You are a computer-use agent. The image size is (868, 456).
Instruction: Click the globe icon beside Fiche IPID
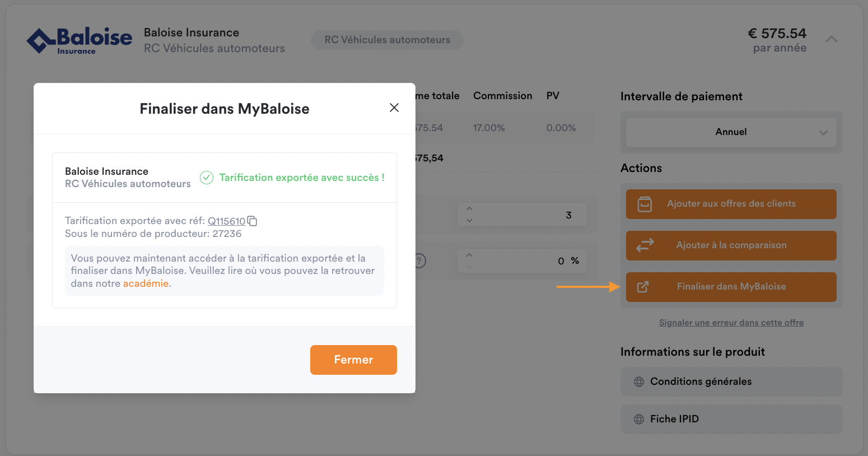pos(639,419)
